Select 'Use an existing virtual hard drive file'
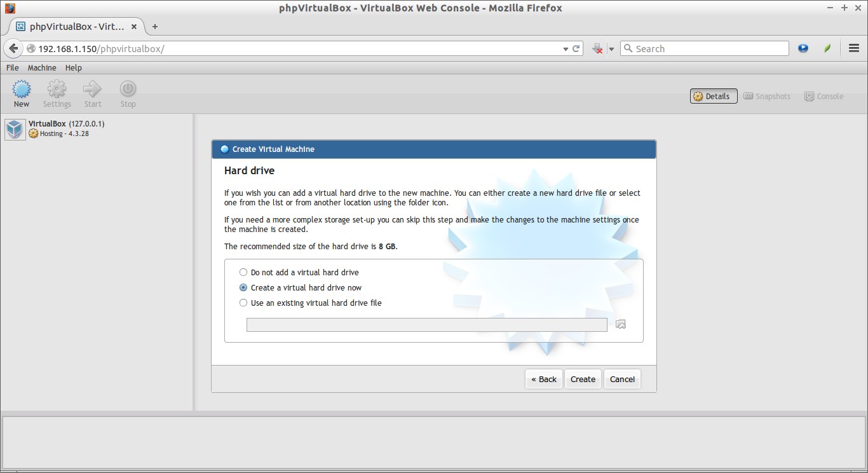The height and width of the screenshot is (473, 868). (243, 303)
